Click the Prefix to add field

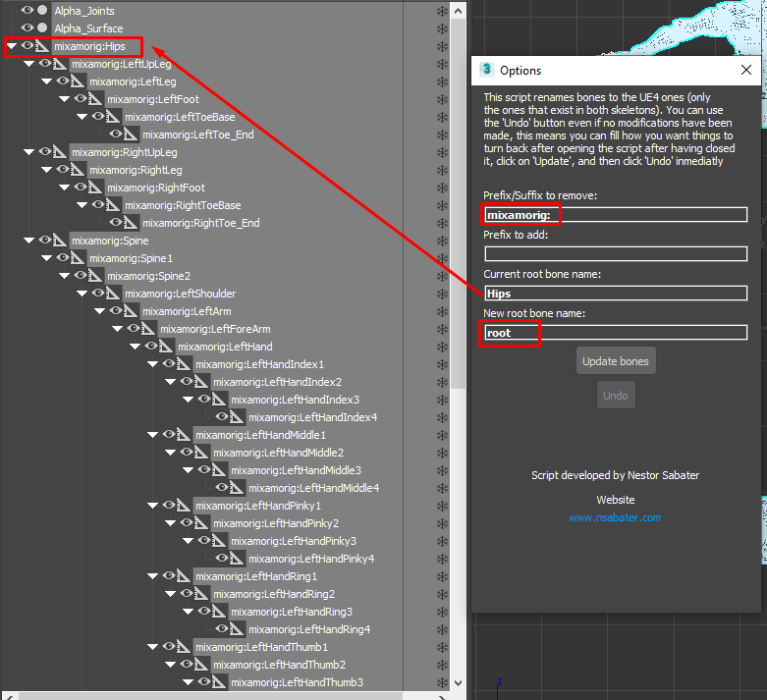pyautogui.click(x=616, y=254)
